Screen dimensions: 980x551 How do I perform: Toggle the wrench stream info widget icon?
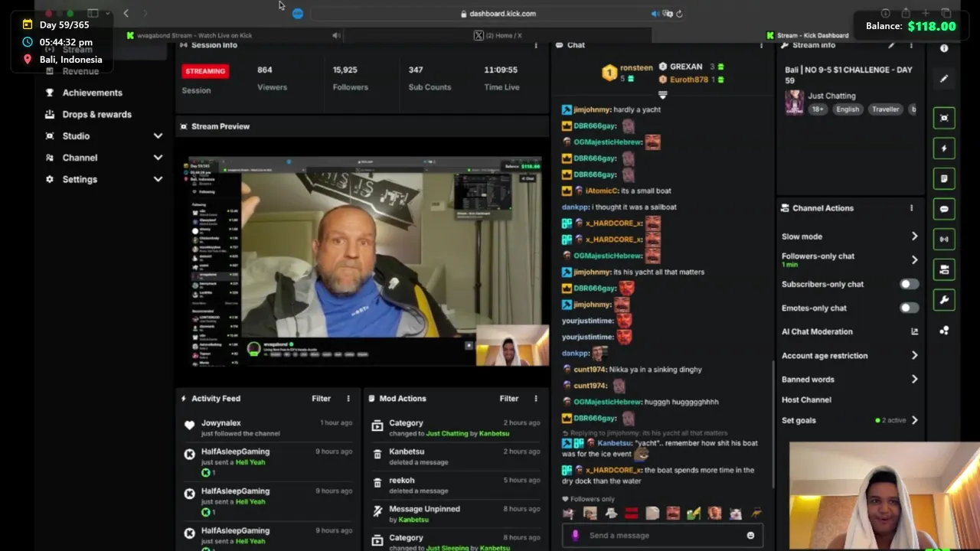(944, 300)
